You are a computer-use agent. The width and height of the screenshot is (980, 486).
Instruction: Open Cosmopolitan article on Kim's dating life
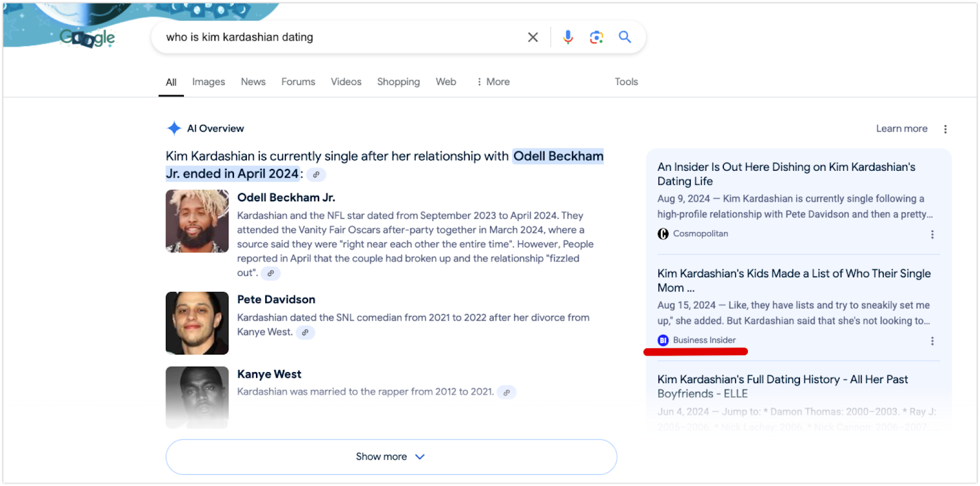[x=786, y=174]
